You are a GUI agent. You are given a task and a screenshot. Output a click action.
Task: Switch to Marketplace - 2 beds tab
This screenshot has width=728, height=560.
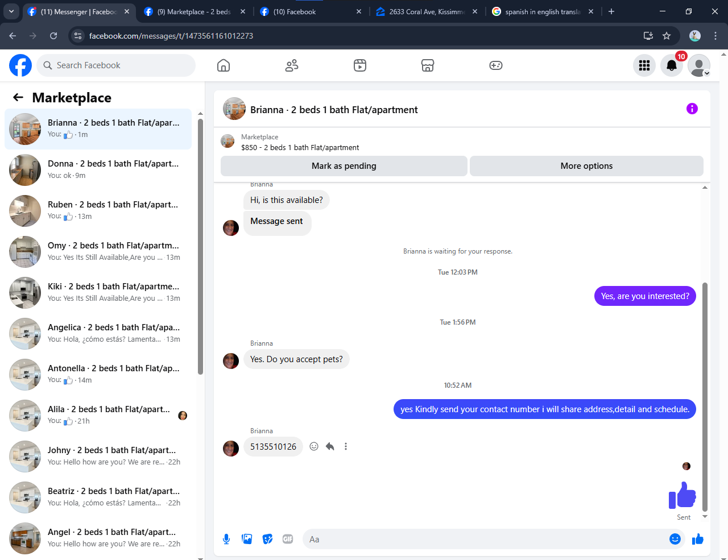tap(195, 11)
